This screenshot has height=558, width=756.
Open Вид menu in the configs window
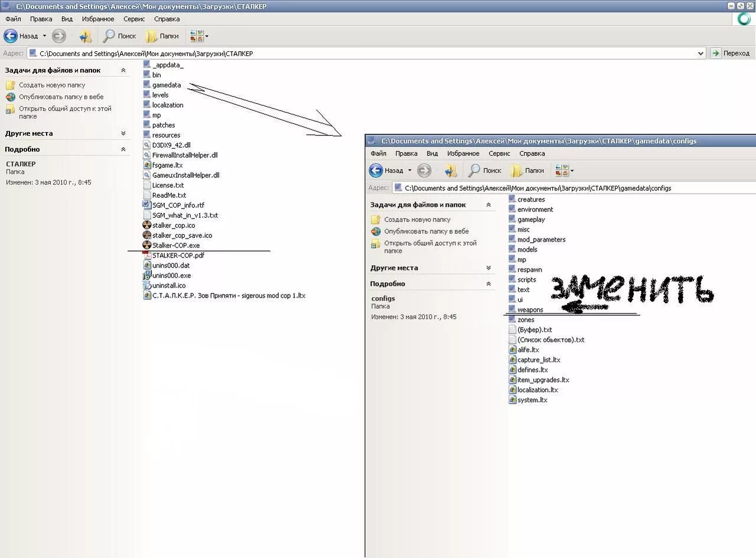(x=432, y=154)
